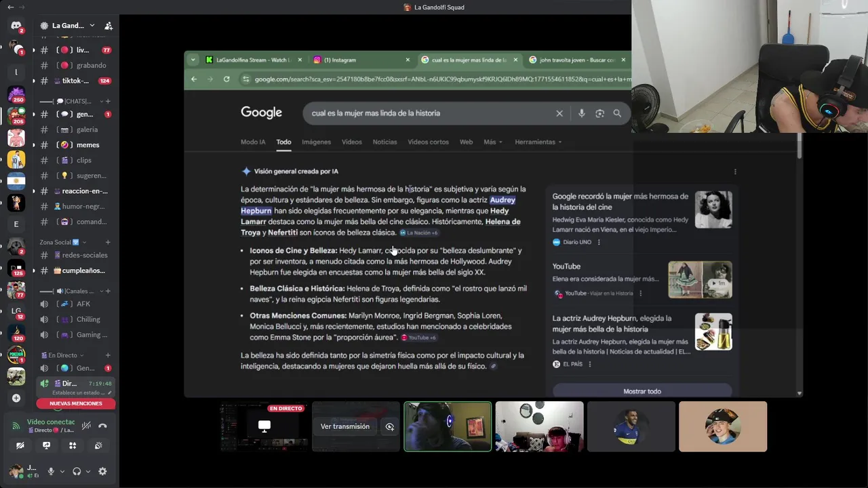Click the pop-out icon beside Ver transmisión
868x488 pixels.
[x=390, y=426]
